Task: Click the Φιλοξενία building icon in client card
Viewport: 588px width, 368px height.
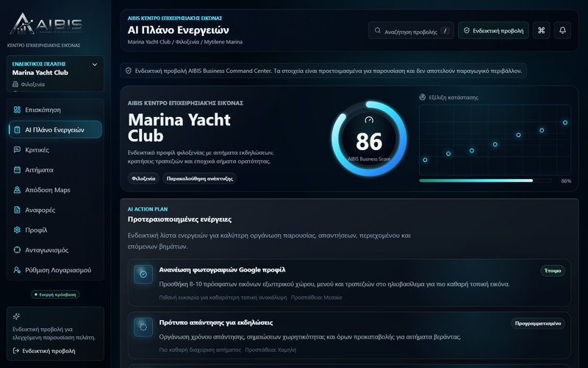Action: (15, 84)
